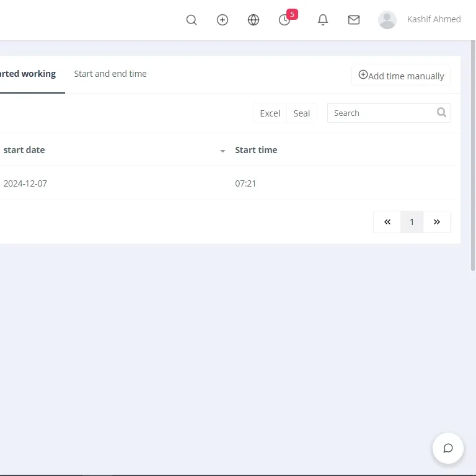Open the search icon in top bar

(192, 20)
